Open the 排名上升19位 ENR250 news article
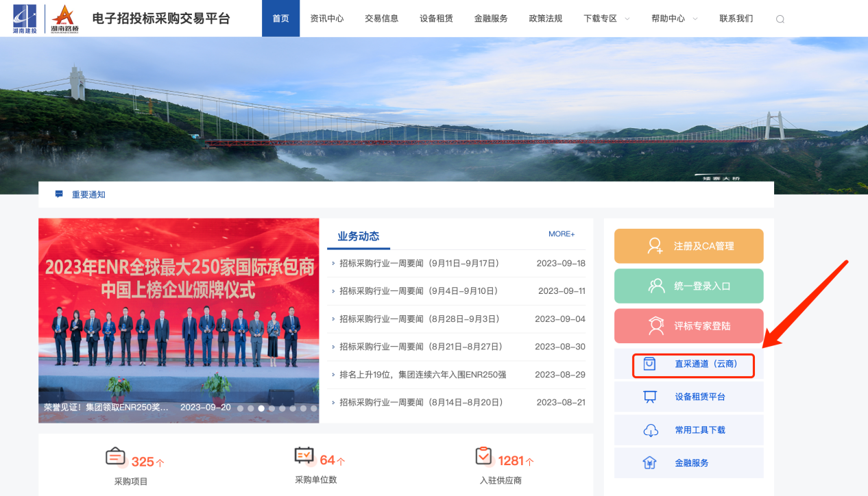868x496 pixels. tap(423, 375)
